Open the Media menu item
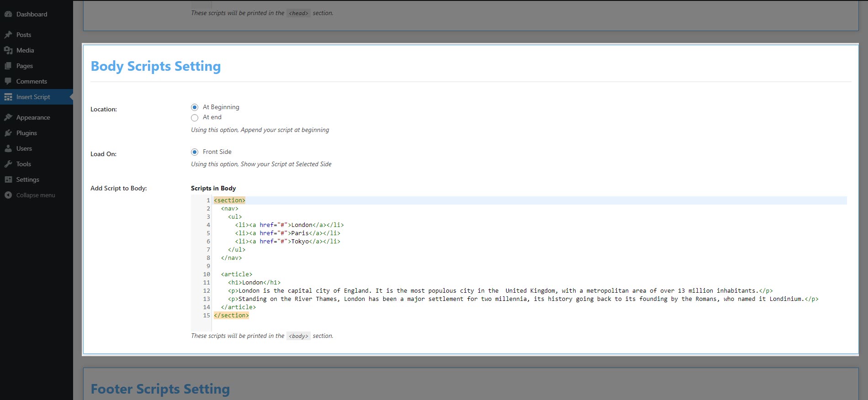Viewport: 868px width, 400px height. click(37, 50)
